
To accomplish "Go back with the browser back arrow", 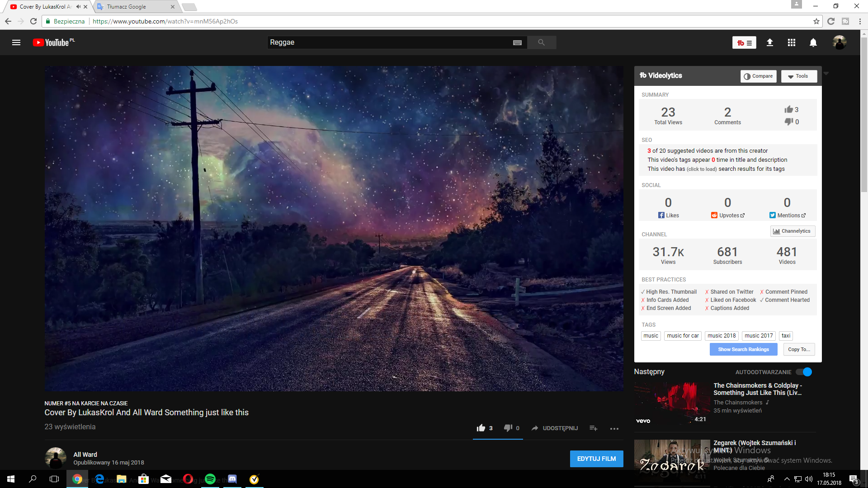I will click(x=8, y=21).
